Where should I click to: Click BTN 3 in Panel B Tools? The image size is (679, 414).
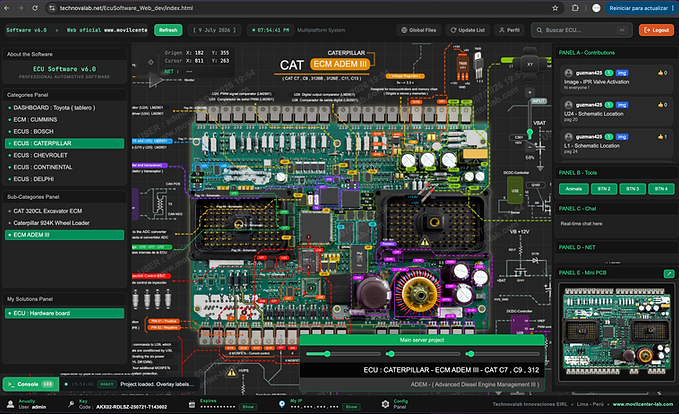[x=632, y=189]
